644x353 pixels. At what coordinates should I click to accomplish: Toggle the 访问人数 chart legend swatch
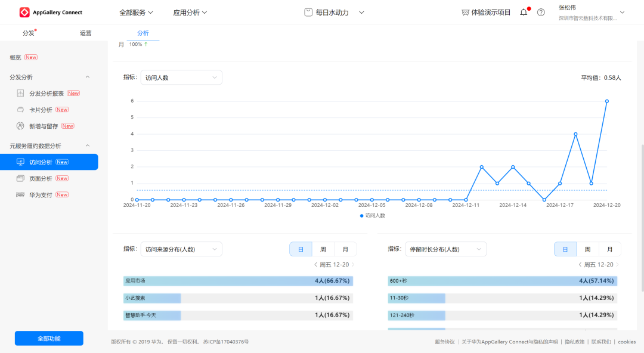click(x=362, y=216)
